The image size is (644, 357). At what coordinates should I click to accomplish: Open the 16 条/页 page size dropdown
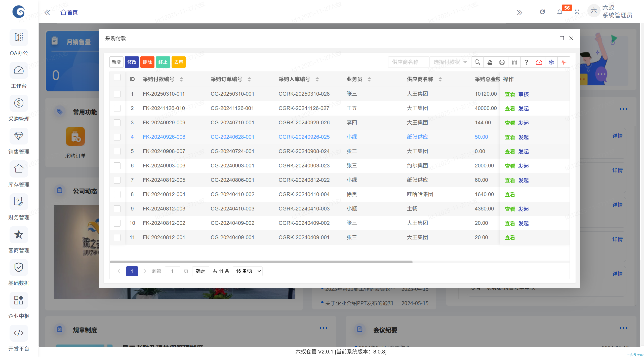(248, 271)
